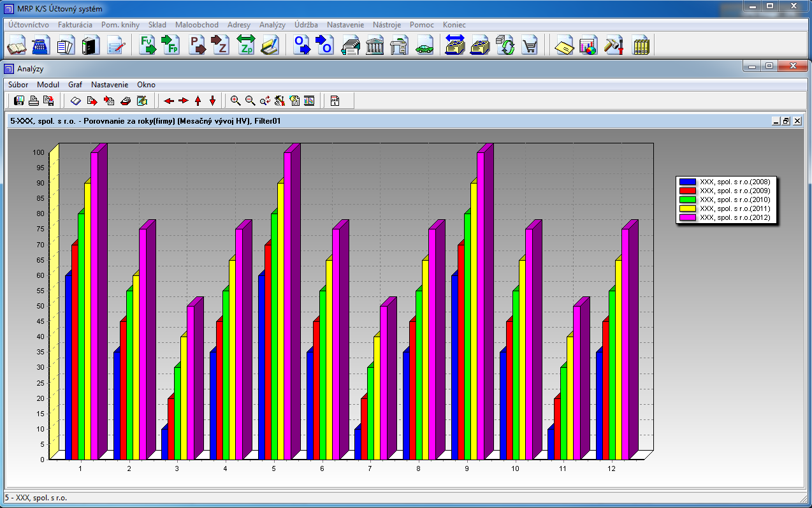This screenshot has height=508, width=812.
Task: Open the yellow notebook with pen icon
Action: tap(270, 45)
